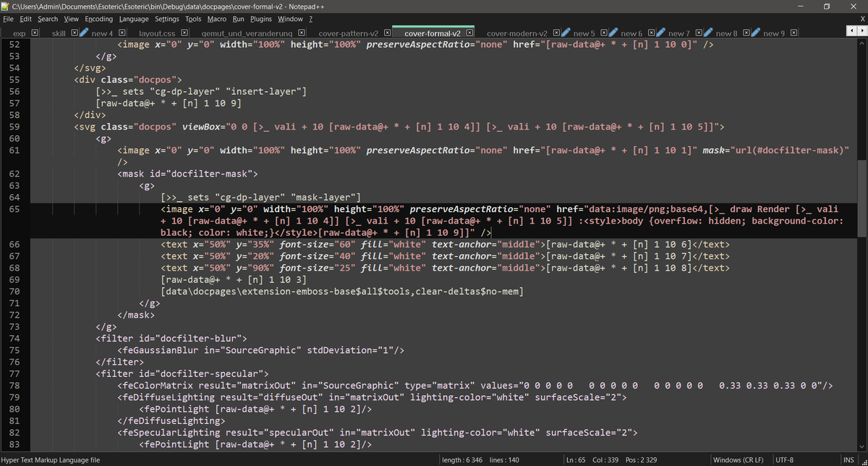Viewport: 868px width, 466px height.
Task: Click the feGaussianBlur code line
Action: [260, 349]
